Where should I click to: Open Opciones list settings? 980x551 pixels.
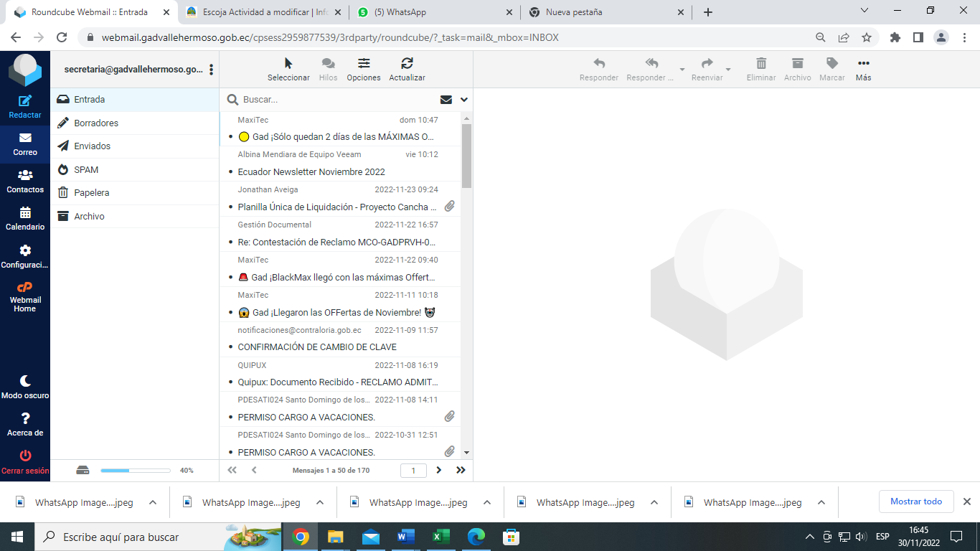tap(364, 64)
